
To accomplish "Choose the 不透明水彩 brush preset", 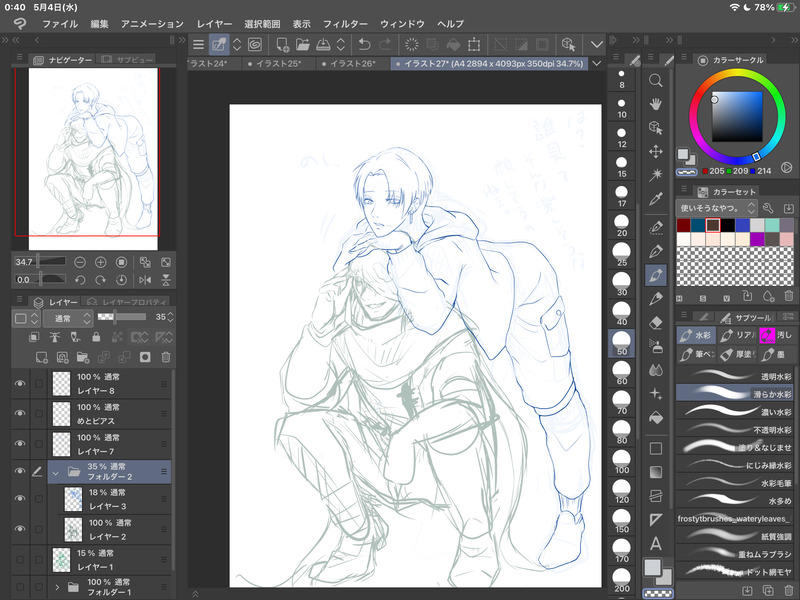I will point(735,429).
